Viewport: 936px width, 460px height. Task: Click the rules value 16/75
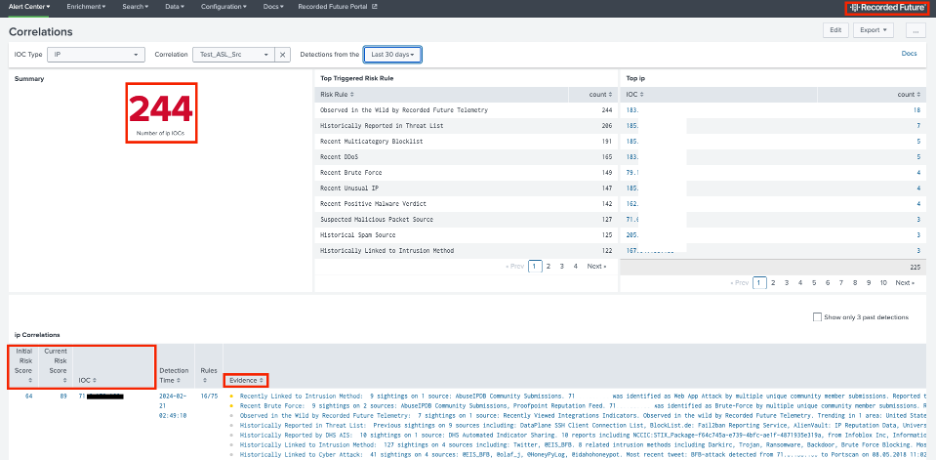[x=210, y=396]
